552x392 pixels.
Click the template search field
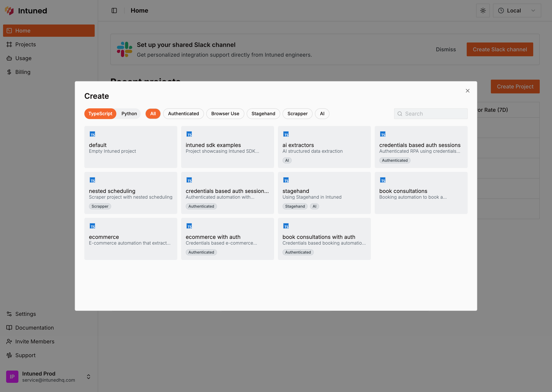coord(430,114)
